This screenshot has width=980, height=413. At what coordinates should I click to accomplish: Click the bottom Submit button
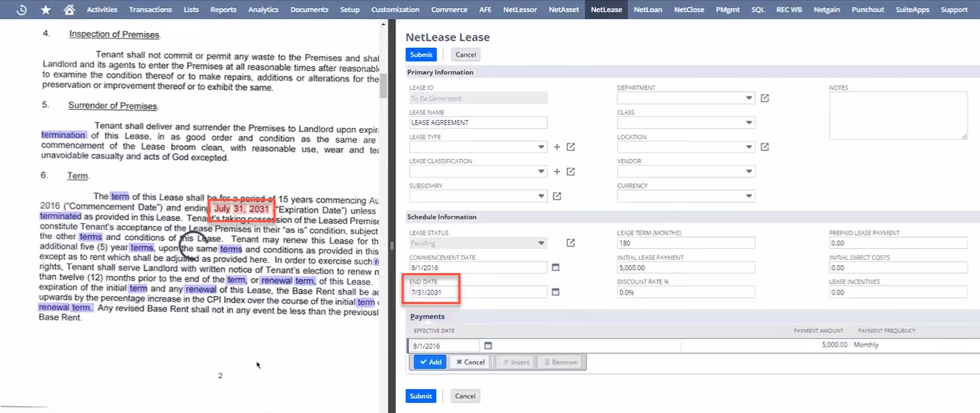(421, 396)
